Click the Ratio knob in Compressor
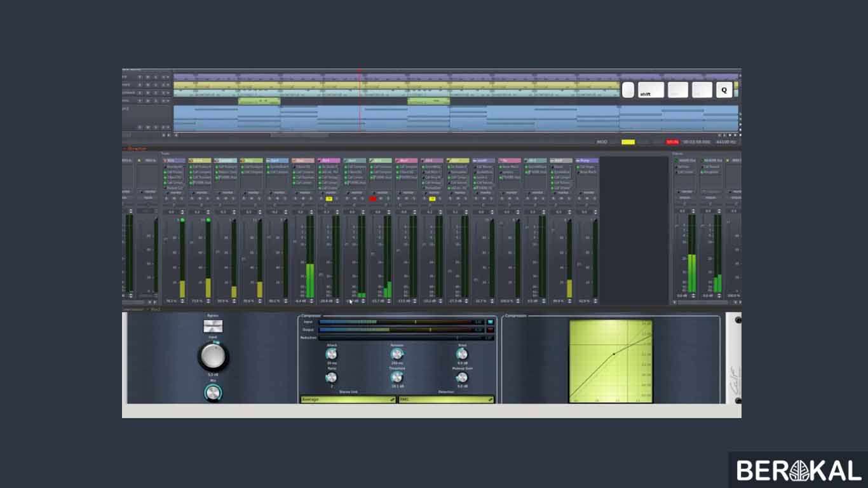This screenshot has width=868, height=488. (332, 377)
